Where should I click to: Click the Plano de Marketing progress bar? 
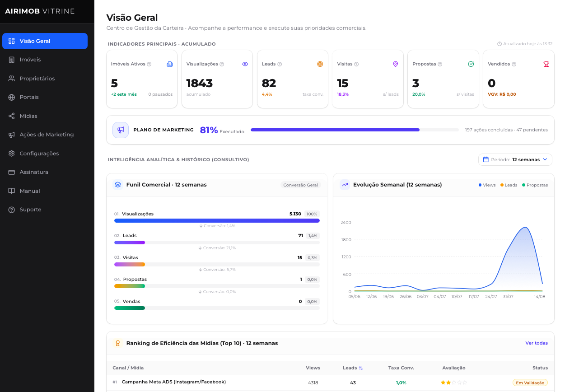point(355,130)
